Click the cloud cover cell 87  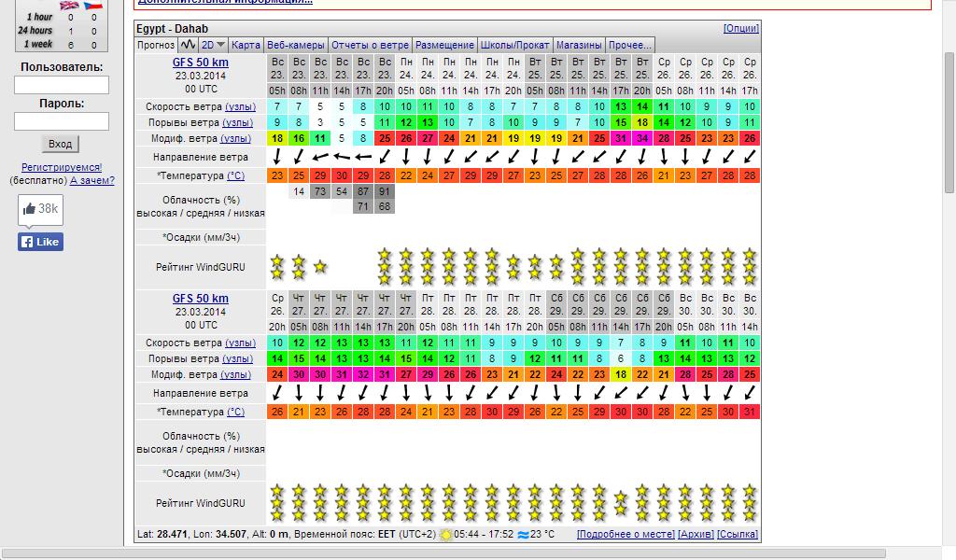pyautogui.click(x=363, y=191)
